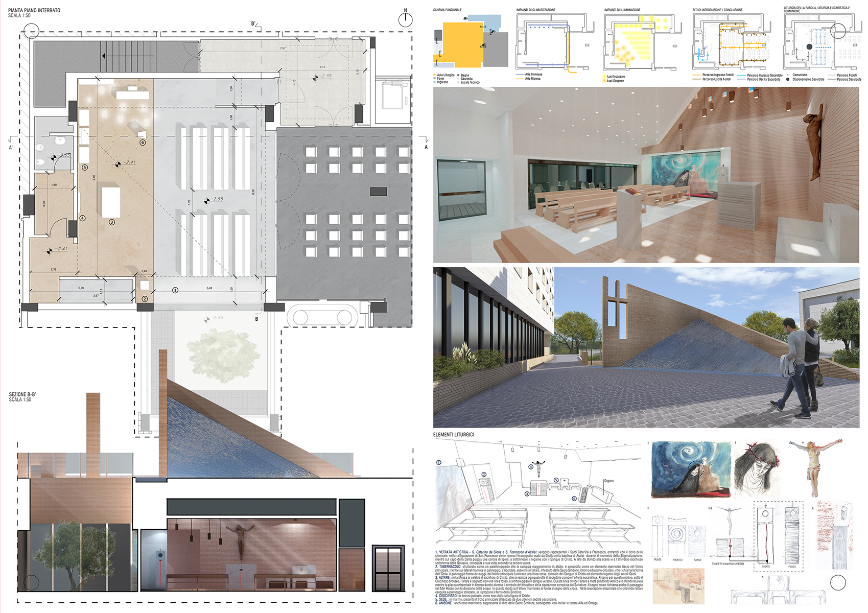Open the crown of thorns face sketch
Image resolution: width=868 pixels, height=613 pixels.
757,470
